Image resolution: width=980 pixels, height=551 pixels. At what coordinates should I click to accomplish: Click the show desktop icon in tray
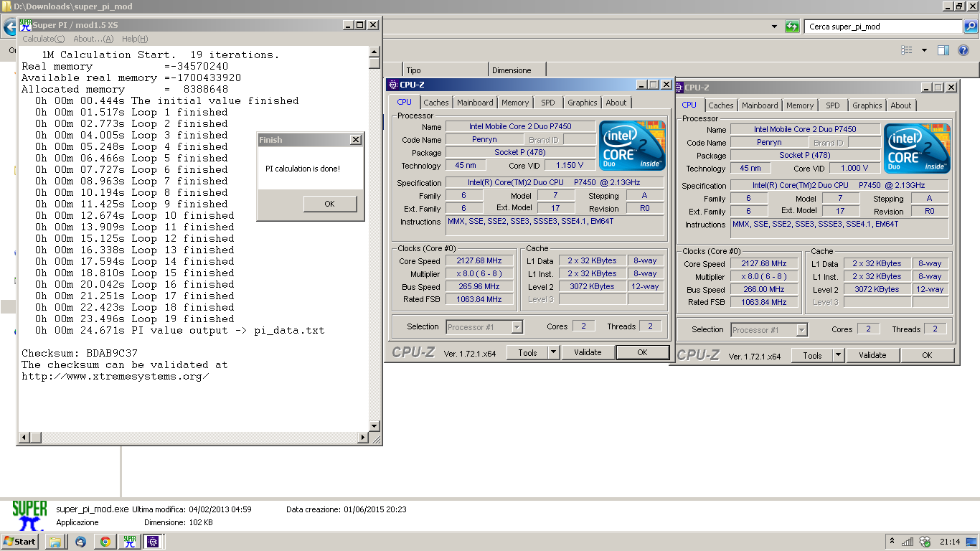(x=971, y=542)
